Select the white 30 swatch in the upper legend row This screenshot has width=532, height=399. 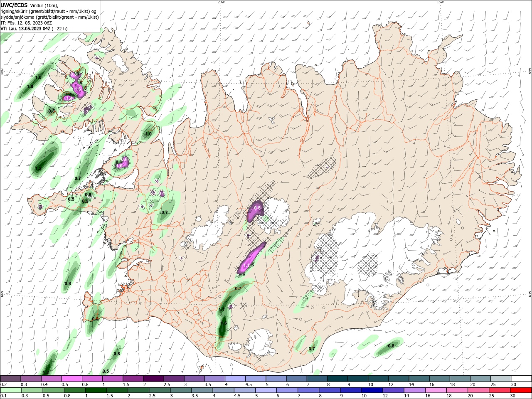pyautogui.click(x=521, y=378)
